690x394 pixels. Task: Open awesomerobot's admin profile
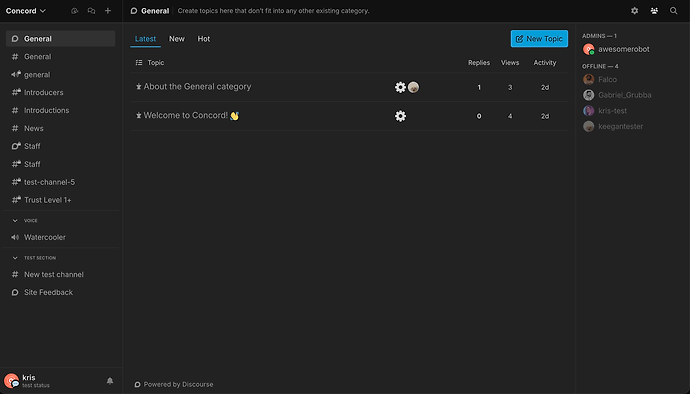[616, 49]
